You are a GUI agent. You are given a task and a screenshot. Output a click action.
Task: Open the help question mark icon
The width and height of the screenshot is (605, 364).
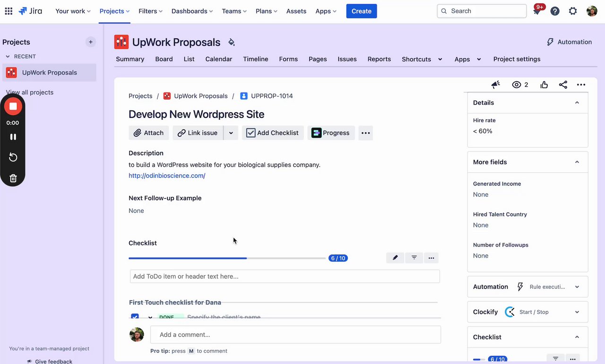pyautogui.click(x=555, y=11)
